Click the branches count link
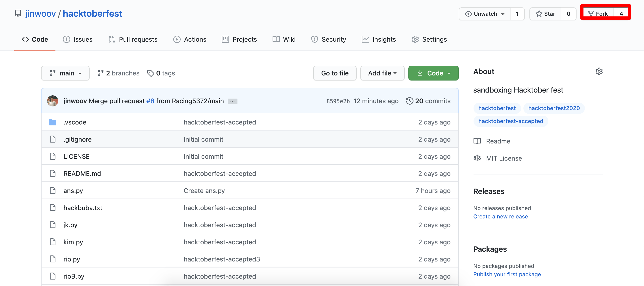 [x=118, y=73]
